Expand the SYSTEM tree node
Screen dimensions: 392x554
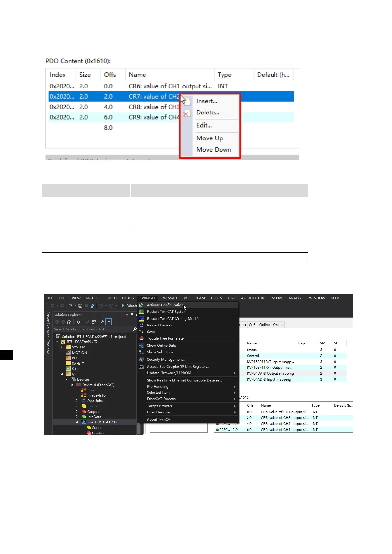62,347
